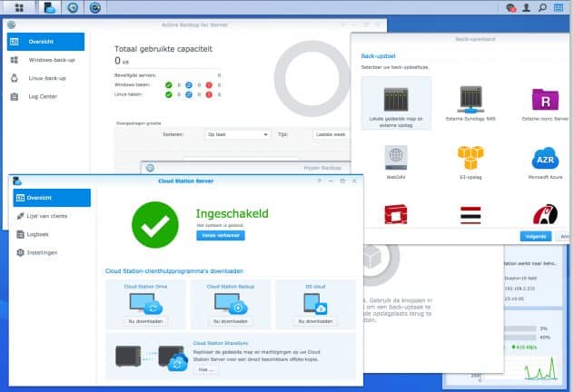Click the 'Totaal gebruikte capaciteit' heading
574x392 pixels.
point(163,49)
